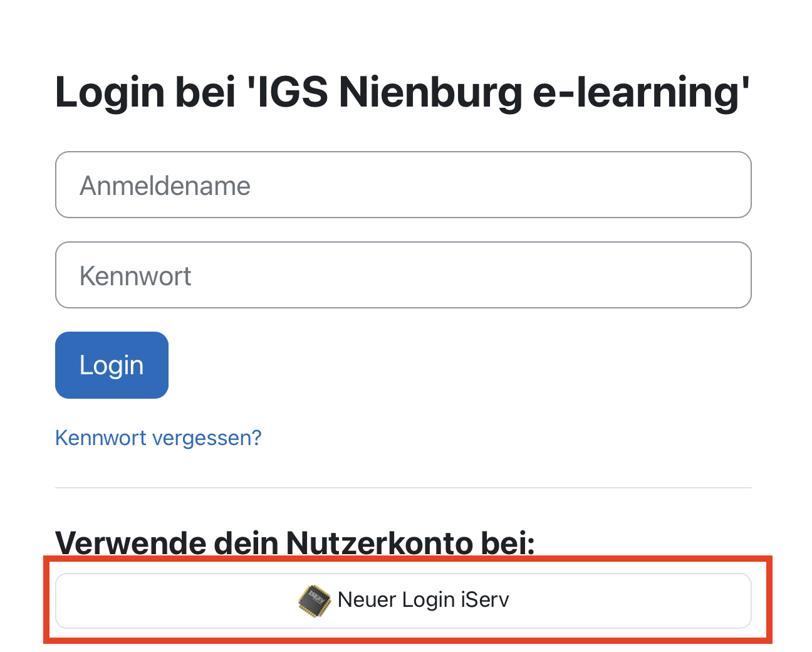Click the 'IGS Nienburg e-learning' title text
This screenshot has width=812, height=652.
[x=501, y=92]
